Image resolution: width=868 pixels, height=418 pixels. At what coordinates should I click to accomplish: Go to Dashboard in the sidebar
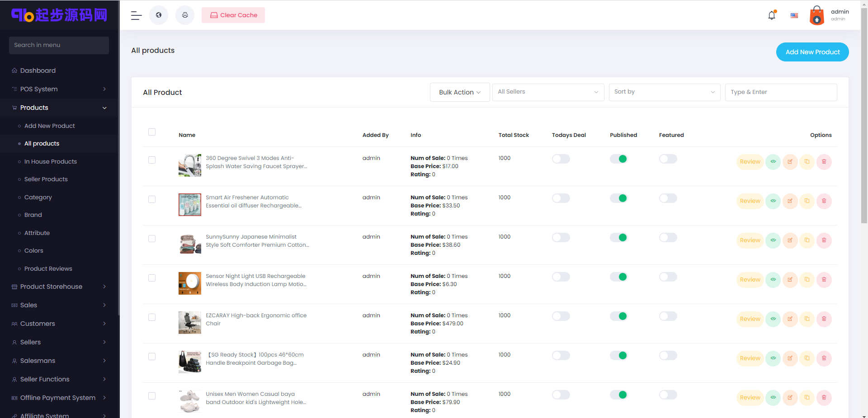tap(38, 70)
